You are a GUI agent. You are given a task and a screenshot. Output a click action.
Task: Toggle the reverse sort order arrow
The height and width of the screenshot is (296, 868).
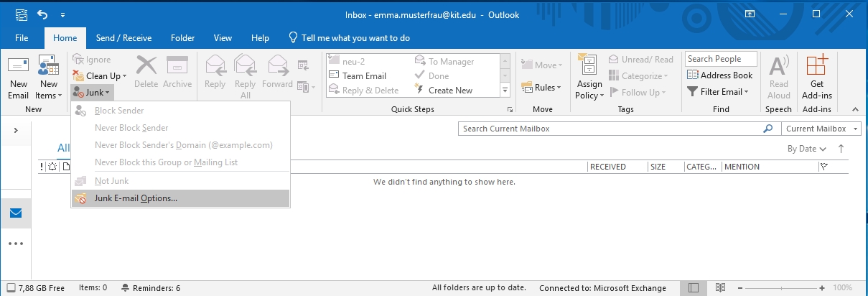tap(841, 149)
